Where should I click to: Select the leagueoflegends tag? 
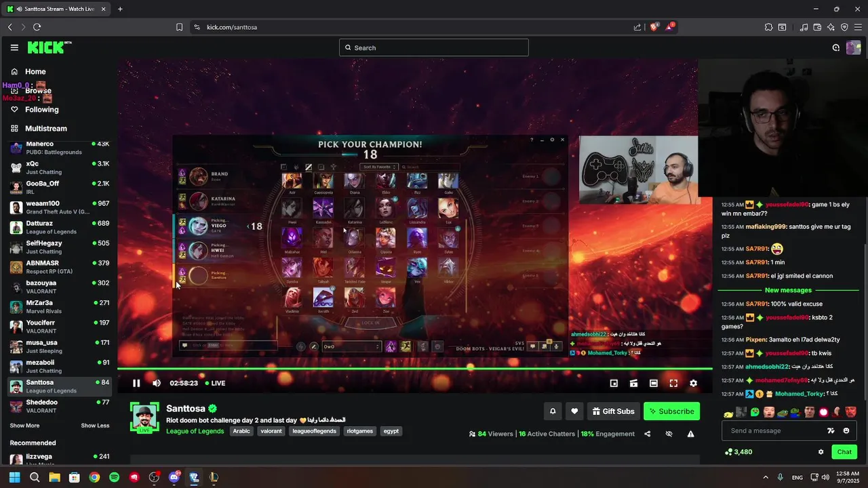click(315, 431)
